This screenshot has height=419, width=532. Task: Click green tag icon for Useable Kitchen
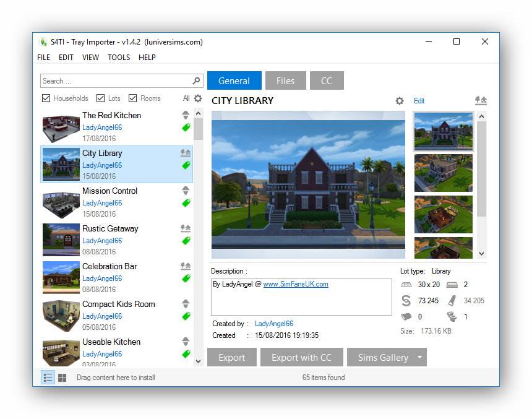pos(186,354)
